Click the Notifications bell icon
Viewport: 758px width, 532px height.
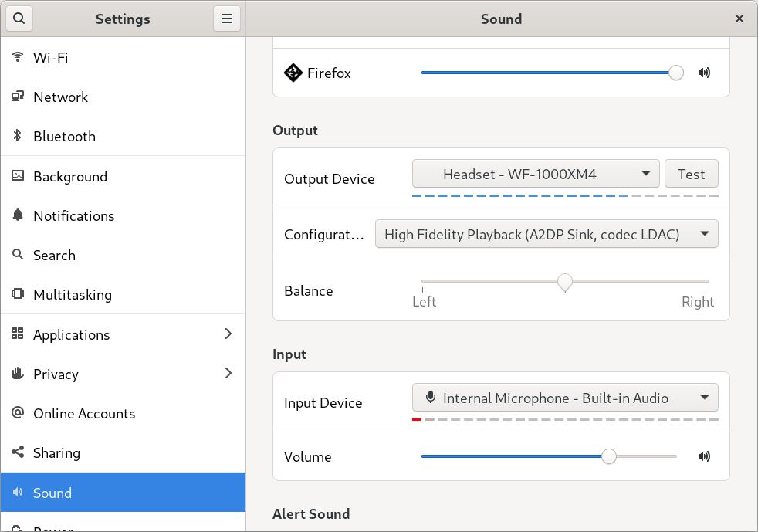tap(18, 215)
